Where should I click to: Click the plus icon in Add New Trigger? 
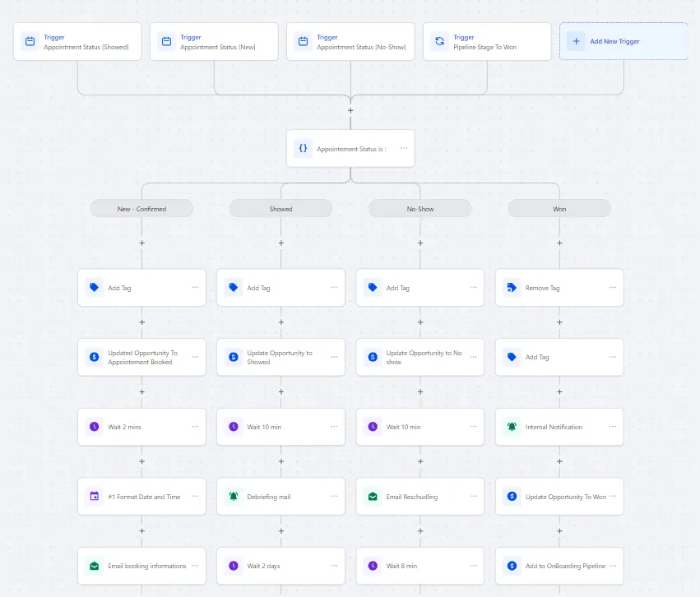(x=577, y=41)
